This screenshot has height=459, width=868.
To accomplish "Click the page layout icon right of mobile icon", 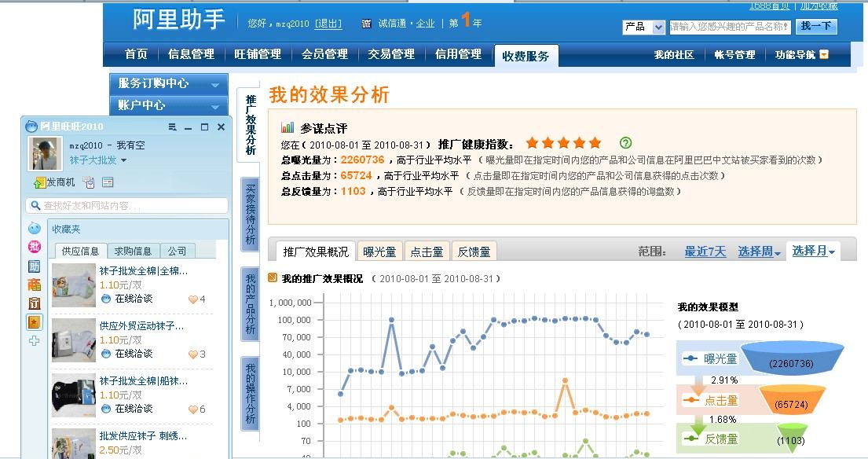I will tap(108, 182).
